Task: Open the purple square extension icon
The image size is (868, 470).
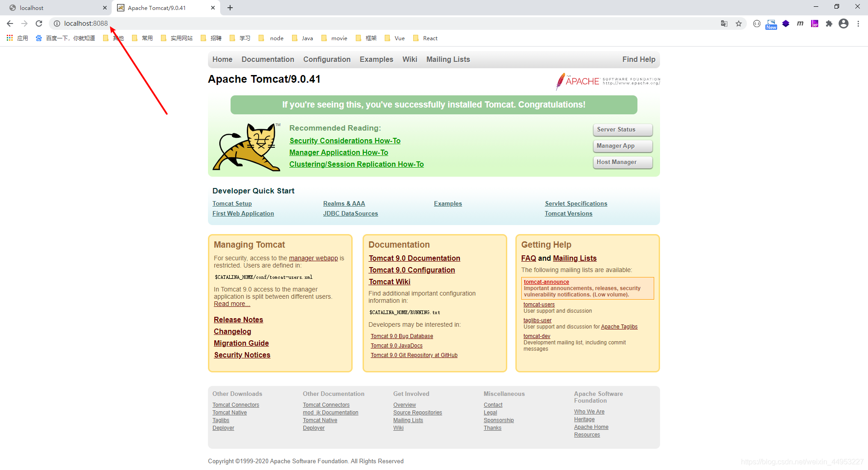Action: [x=815, y=23]
